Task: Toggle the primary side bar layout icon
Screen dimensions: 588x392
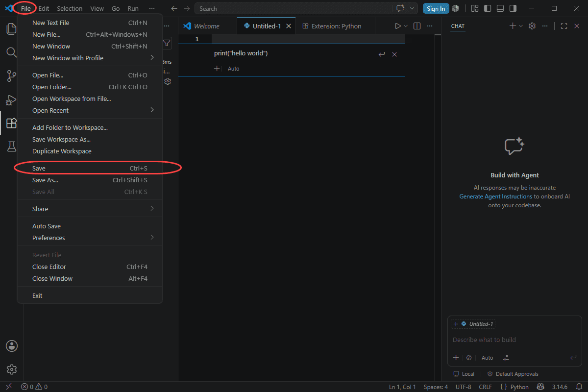Action: [487, 8]
